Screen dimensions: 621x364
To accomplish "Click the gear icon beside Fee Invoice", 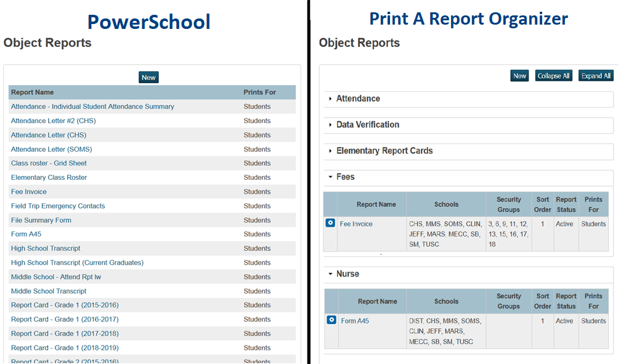I will 330,224.
